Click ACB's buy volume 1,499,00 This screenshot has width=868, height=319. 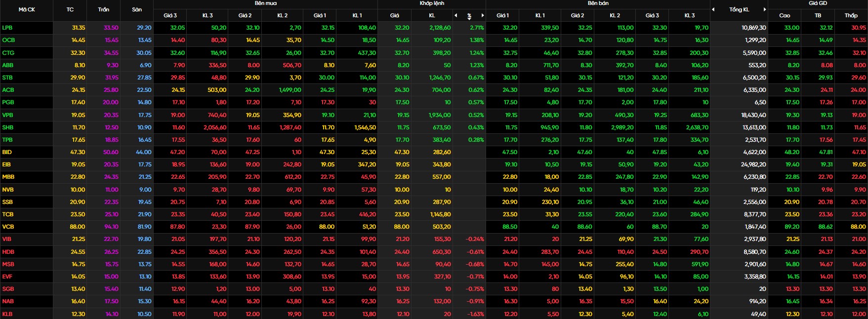290,90
